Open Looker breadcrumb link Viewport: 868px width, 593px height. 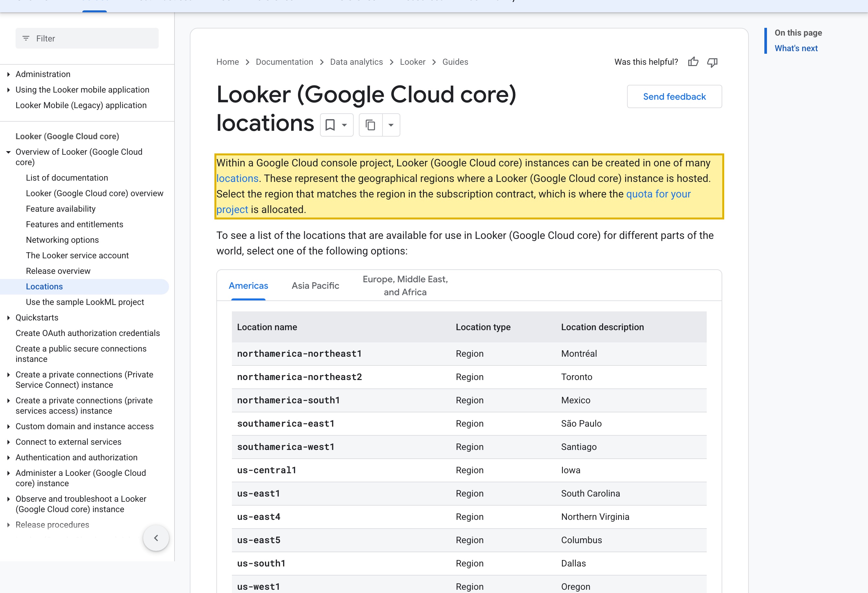[412, 62]
